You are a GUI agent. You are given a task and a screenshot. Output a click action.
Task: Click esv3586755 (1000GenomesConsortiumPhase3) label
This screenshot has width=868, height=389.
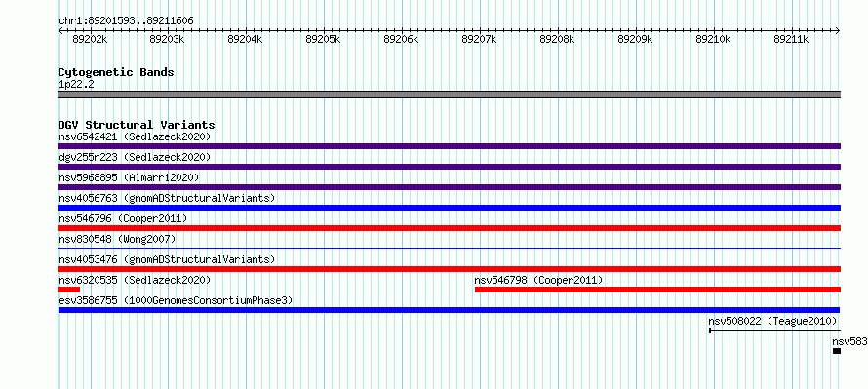point(176,300)
